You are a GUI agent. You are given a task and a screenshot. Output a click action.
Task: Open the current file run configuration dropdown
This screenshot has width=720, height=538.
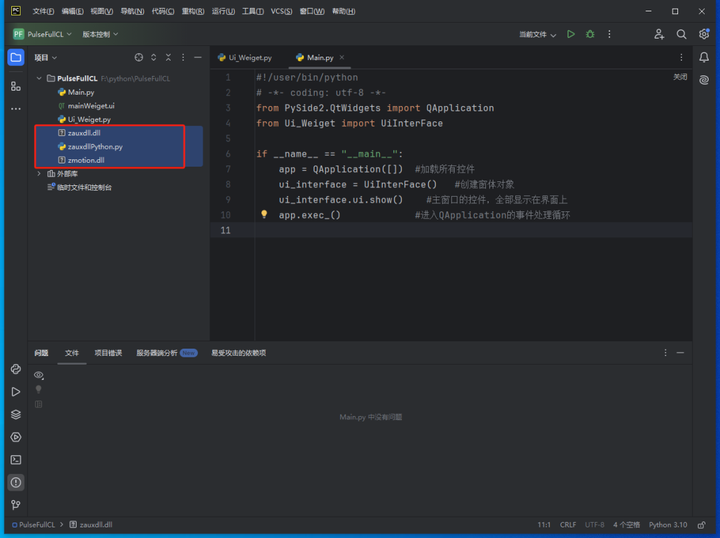pyautogui.click(x=537, y=34)
